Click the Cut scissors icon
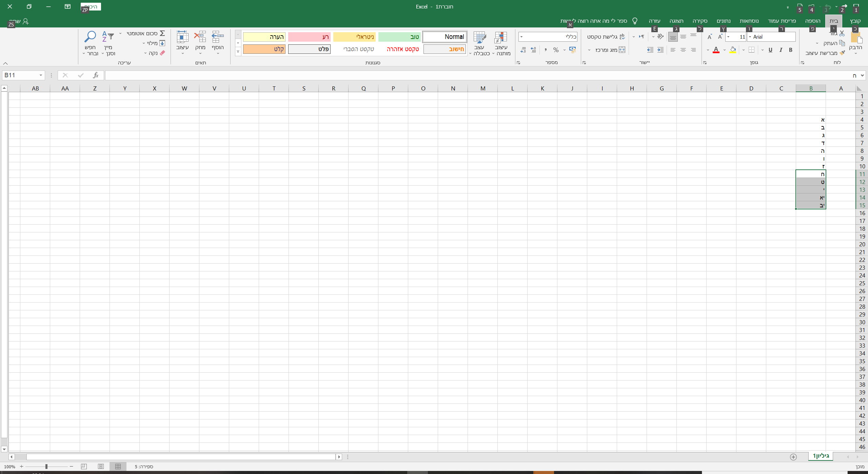 coord(842,34)
